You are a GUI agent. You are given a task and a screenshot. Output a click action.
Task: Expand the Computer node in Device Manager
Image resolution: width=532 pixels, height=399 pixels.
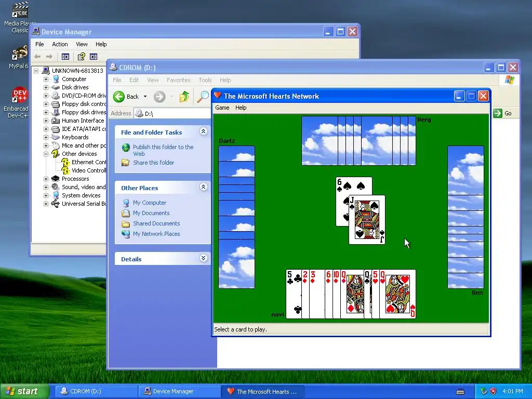(46, 79)
